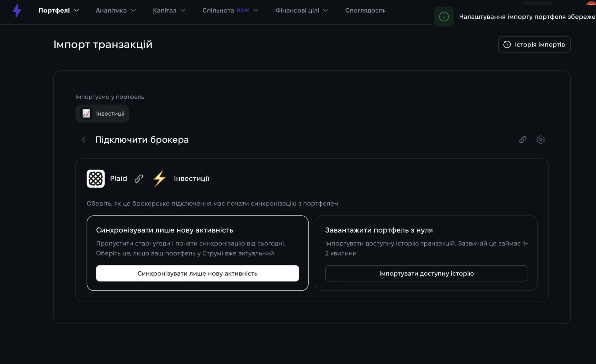Image resolution: width=596 pixels, height=364 pixels.
Task: Click the link icon beside the settings gear
Action: click(523, 140)
